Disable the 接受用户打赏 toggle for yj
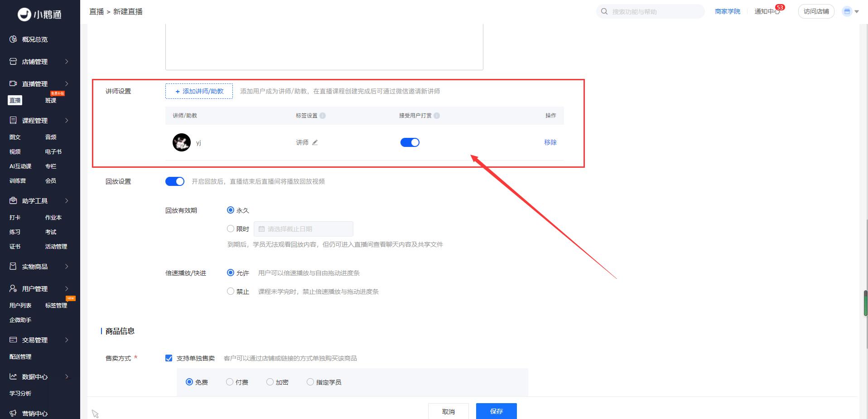The width and height of the screenshot is (868, 419). click(410, 142)
